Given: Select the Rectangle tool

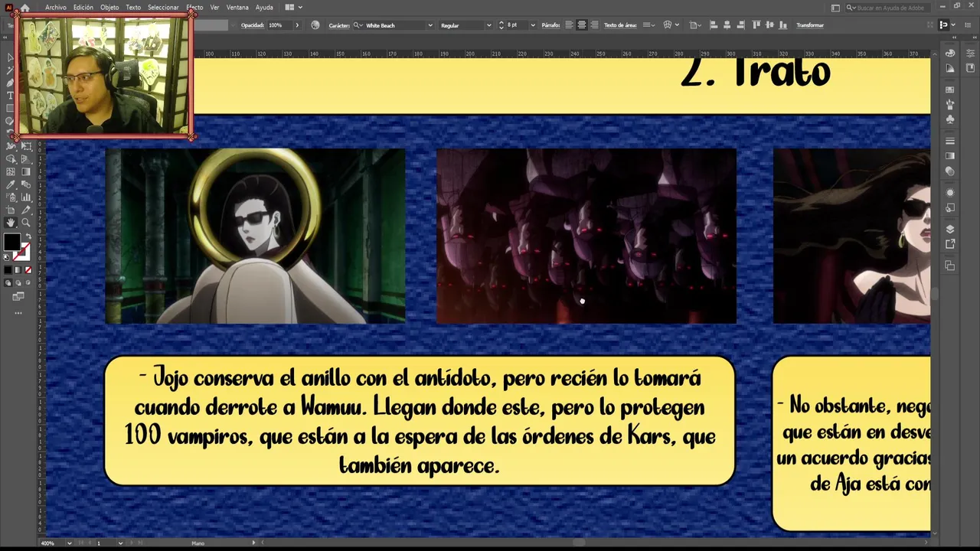Looking at the screenshot, I should (x=10, y=108).
